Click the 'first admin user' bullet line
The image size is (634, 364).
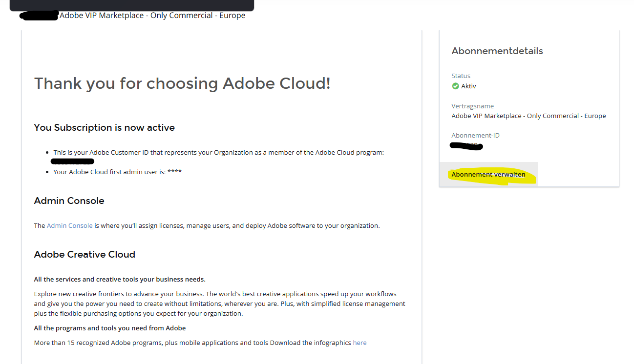tap(117, 172)
